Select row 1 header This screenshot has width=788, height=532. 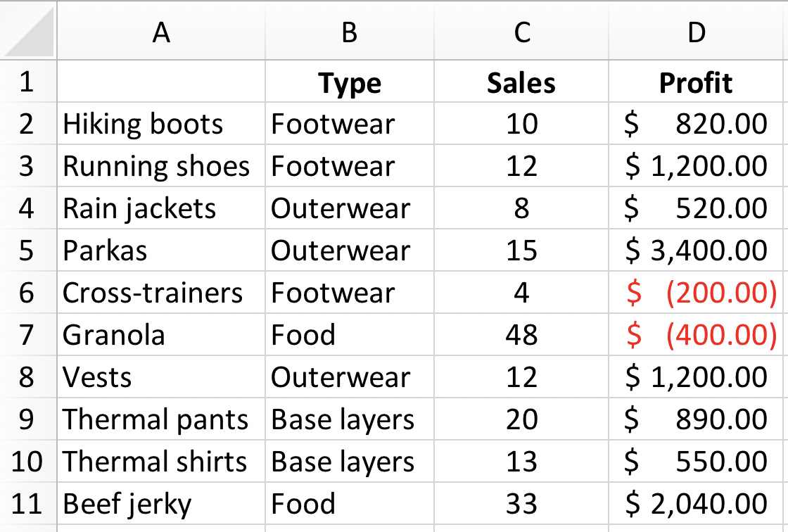coord(28,82)
